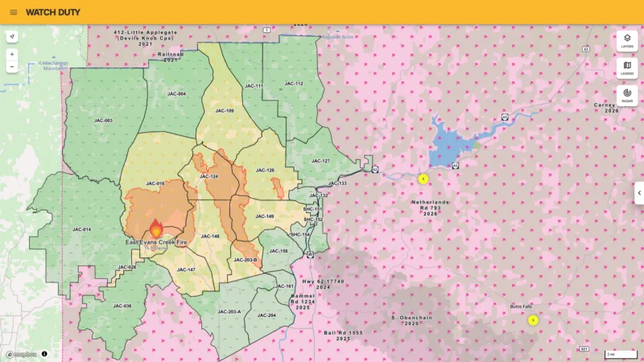Viewport: 644px width, 362px height.
Task: Select evacuation zone JAC-203-A
Action: [229, 312]
